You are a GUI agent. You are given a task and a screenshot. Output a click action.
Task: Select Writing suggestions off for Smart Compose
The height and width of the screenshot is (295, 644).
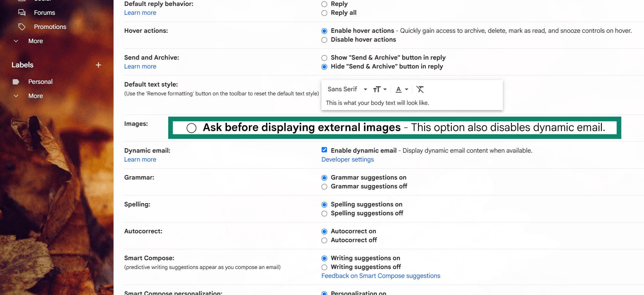[x=324, y=267]
